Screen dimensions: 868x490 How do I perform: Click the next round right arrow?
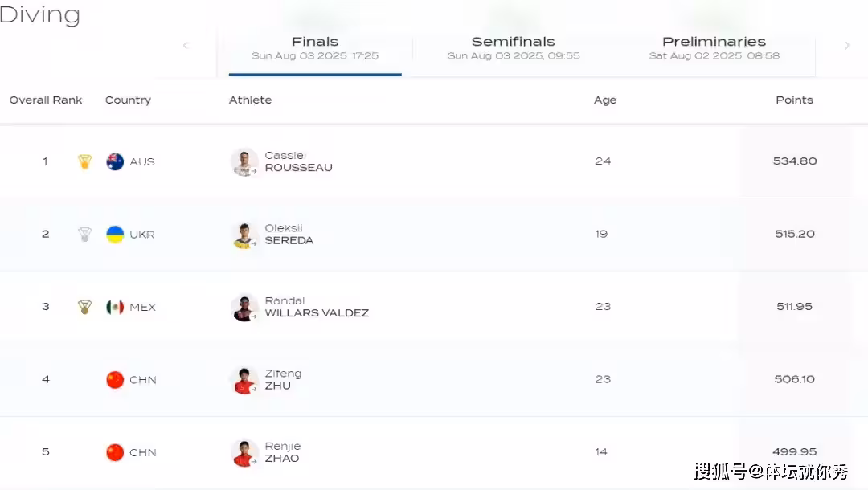846,46
